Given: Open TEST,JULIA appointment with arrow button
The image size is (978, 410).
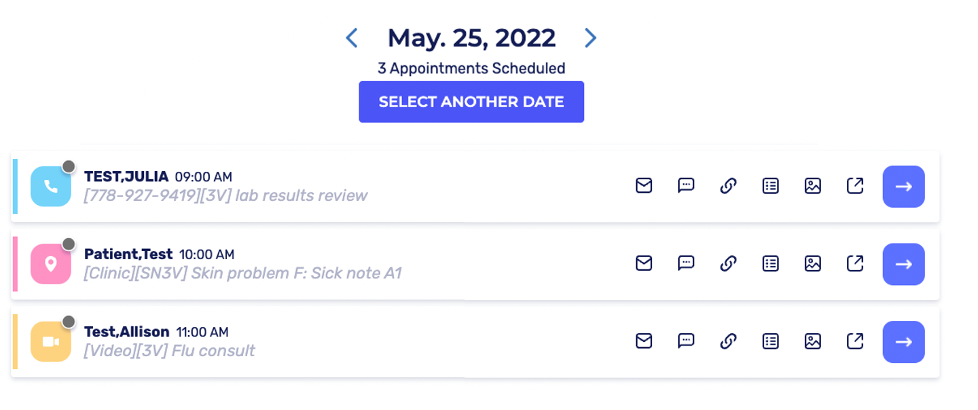Looking at the screenshot, I should tap(903, 186).
